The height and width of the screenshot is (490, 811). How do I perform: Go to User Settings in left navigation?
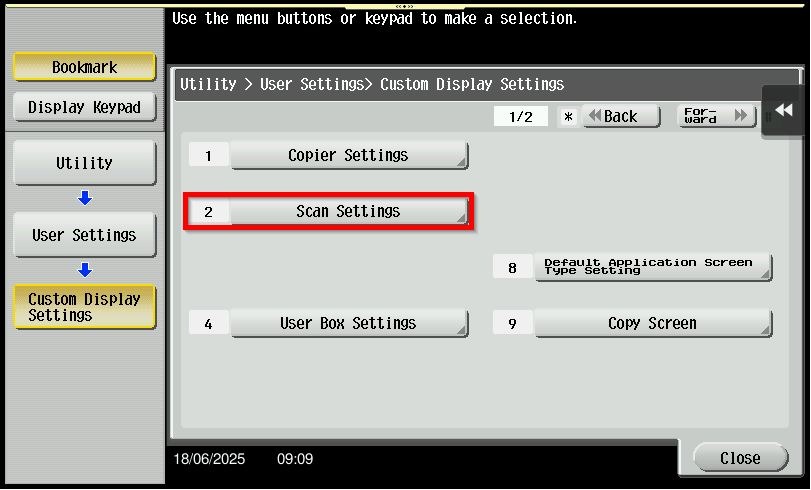click(x=84, y=235)
